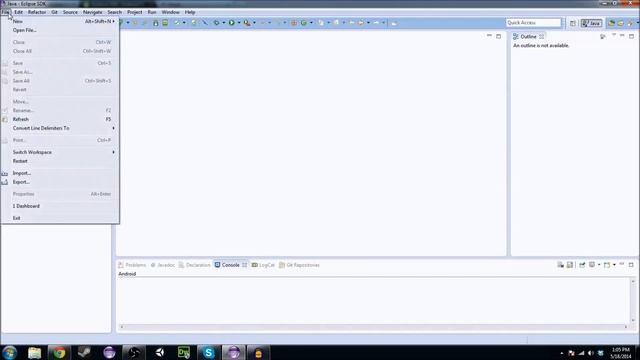The height and width of the screenshot is (360, 640).
Task: Click the Outline view icon
Action: [516, 36]
